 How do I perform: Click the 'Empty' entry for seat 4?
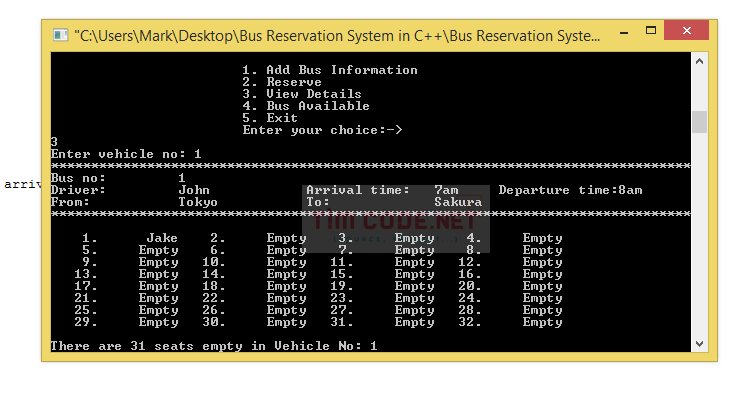542,238
